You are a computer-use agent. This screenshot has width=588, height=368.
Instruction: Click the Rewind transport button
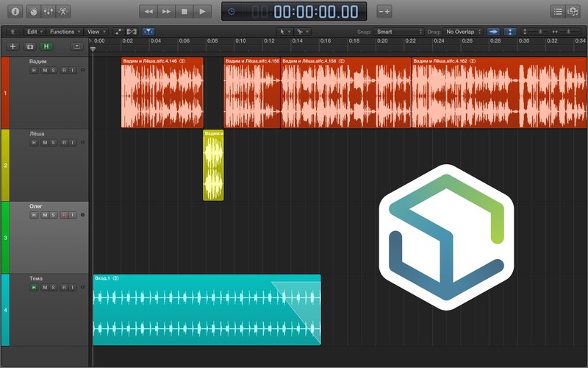pos(148,12)
